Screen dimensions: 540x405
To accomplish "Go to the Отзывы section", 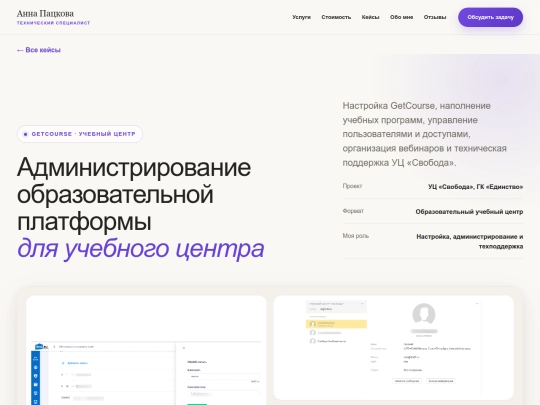I will click(x=435, y=17).
